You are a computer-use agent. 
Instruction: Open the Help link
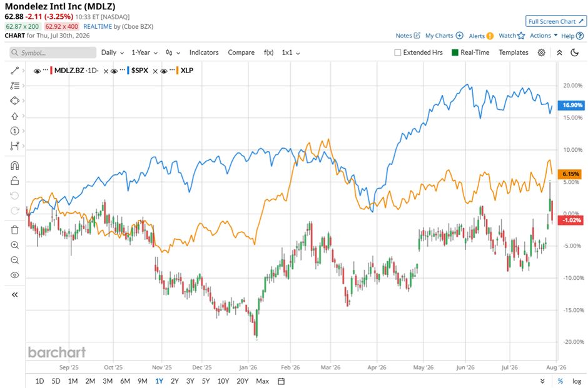tap(572, 36)
